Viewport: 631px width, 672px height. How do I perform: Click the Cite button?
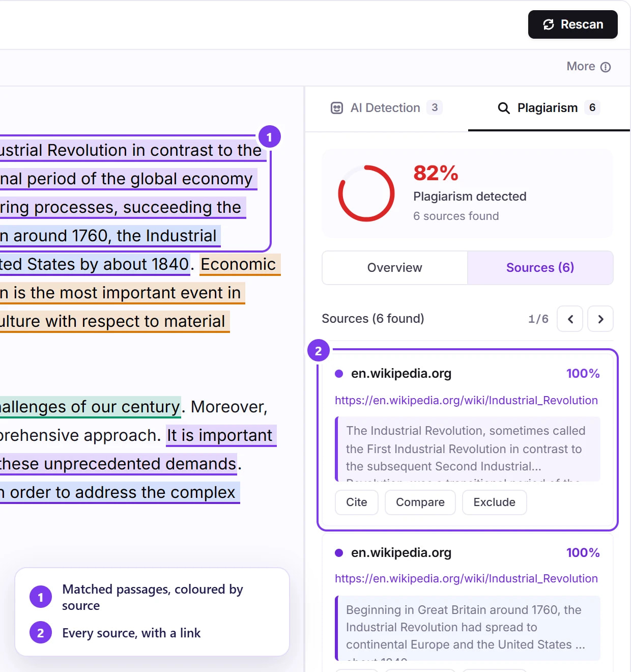(x=357, y=502)
